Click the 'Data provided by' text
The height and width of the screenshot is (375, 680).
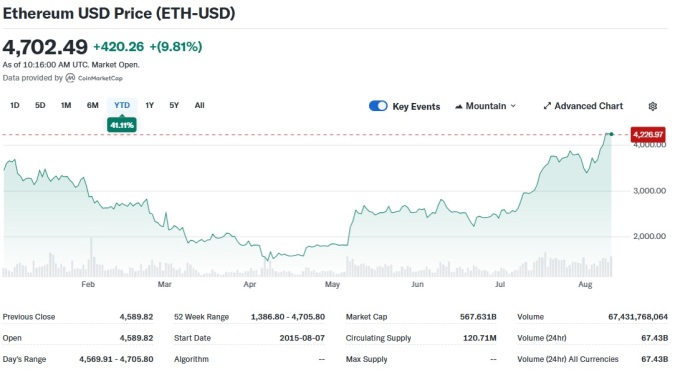pyautogui.click(x=33, y=78)
